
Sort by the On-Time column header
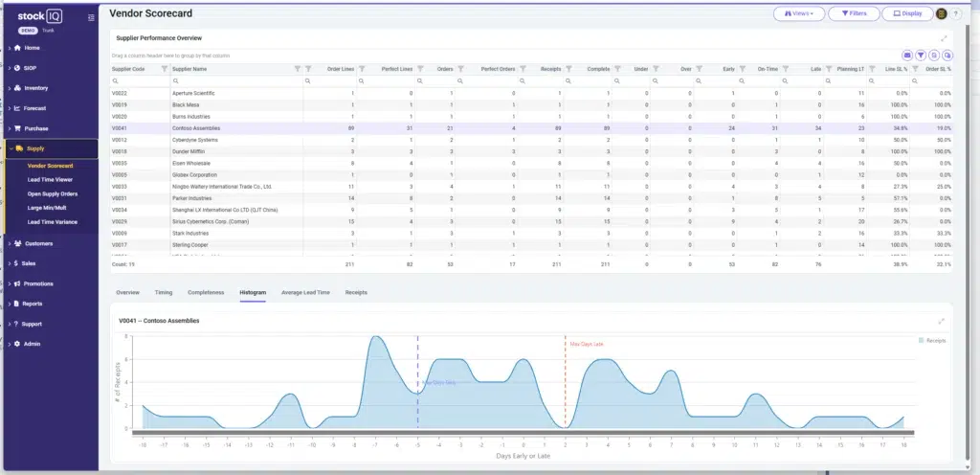[768, 69]
